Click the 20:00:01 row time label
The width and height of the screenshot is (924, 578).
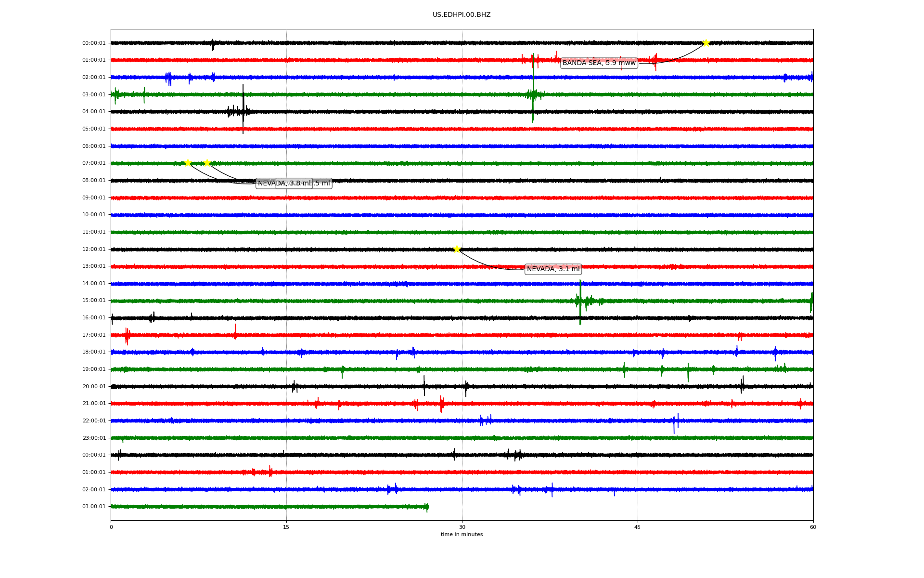[94, 387]
